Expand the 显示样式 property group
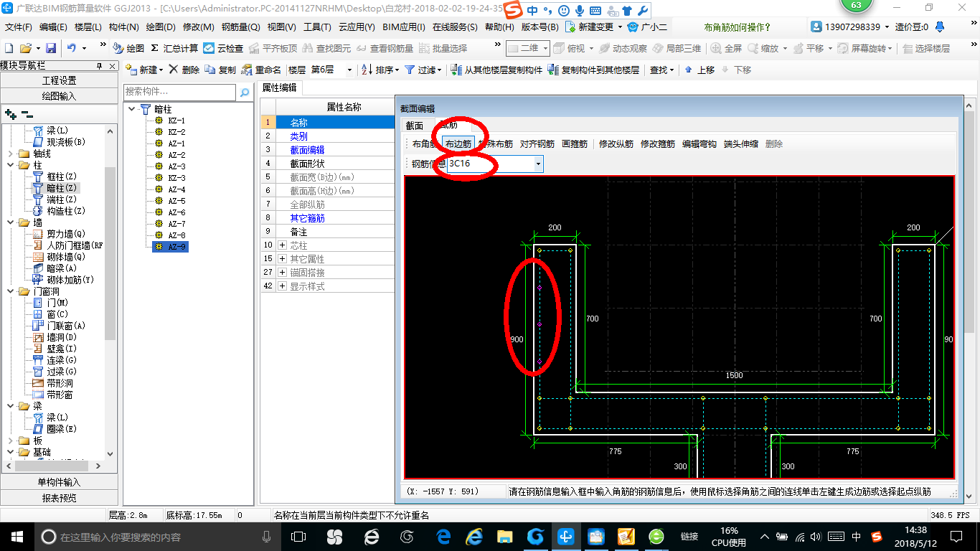 pos(282,286)
